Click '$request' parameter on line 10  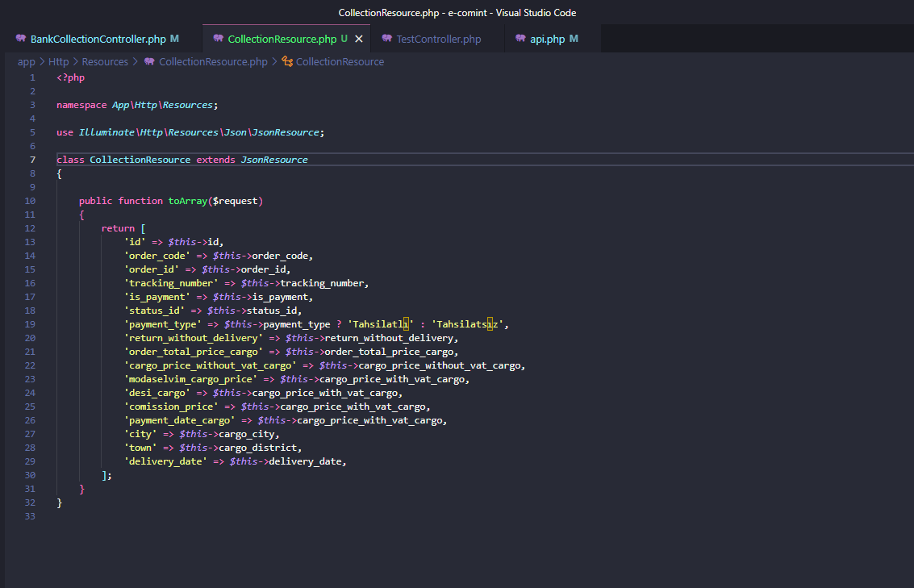pyautogui.click(x=235, y=201)
